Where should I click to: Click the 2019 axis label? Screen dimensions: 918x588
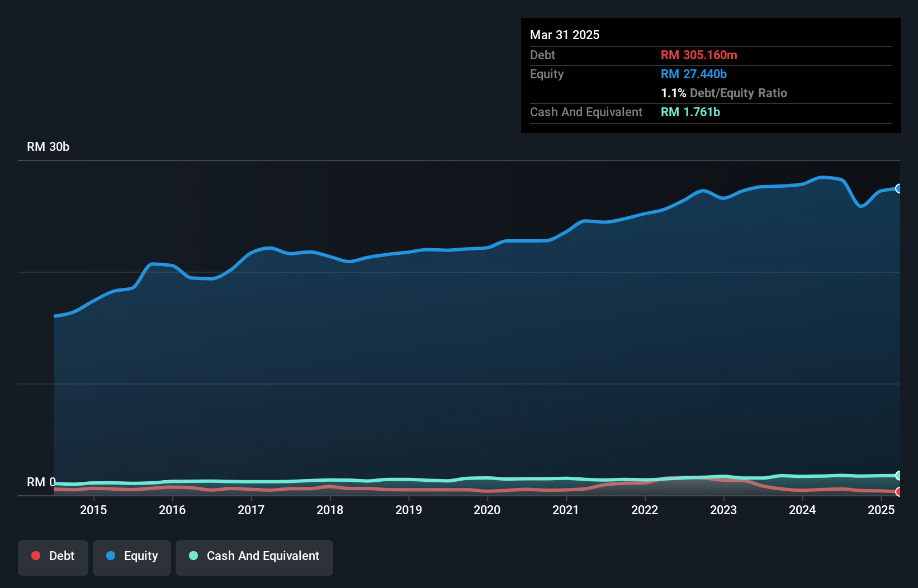(409, 510)
